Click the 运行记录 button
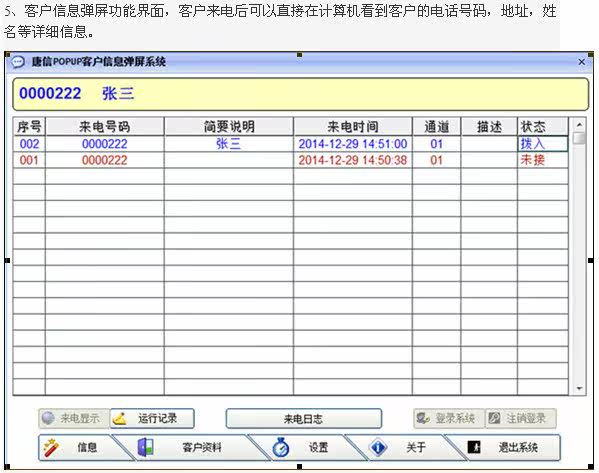 (152, 419)
